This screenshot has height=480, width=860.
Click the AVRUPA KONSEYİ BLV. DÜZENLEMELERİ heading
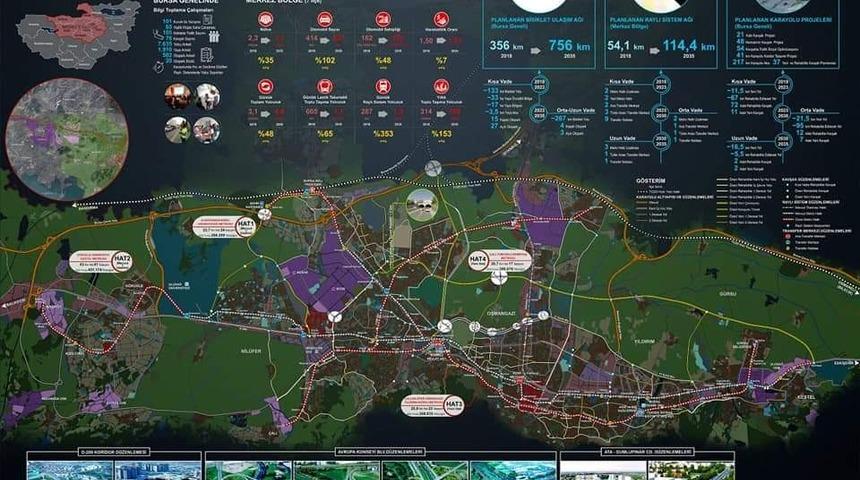[380, 452]
